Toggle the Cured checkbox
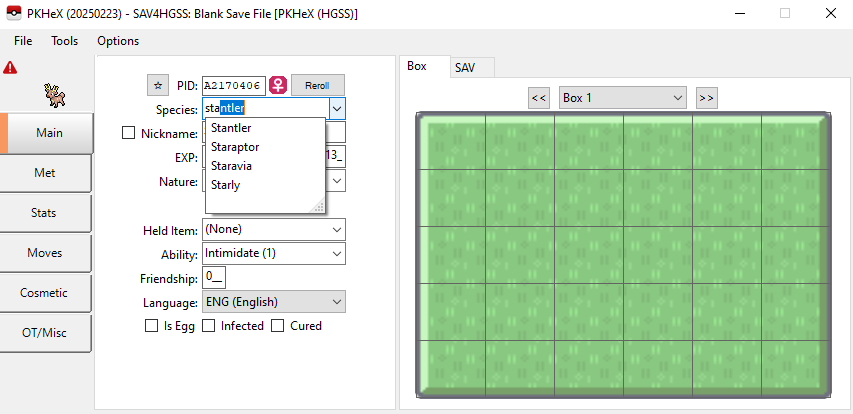The width and height of the screenshot is (853, 414). [279, 326]
